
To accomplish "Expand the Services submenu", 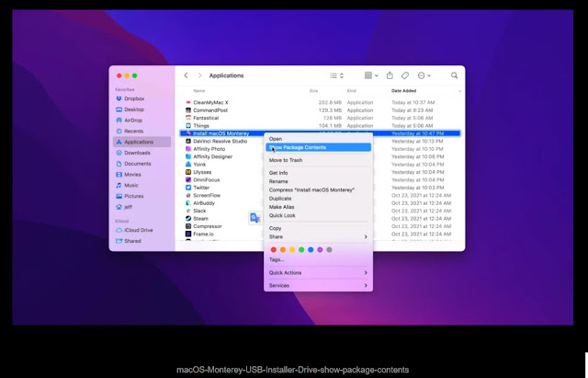I will tap(318, 286).
